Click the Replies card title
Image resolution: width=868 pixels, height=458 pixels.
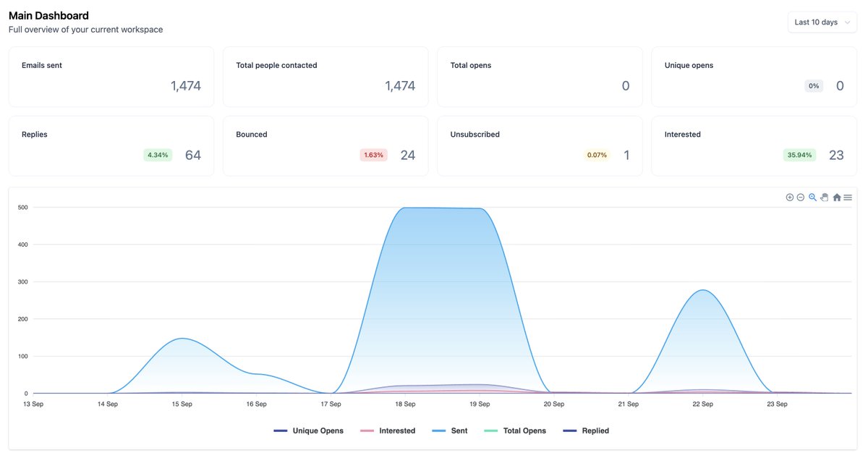tap(35, 135)
